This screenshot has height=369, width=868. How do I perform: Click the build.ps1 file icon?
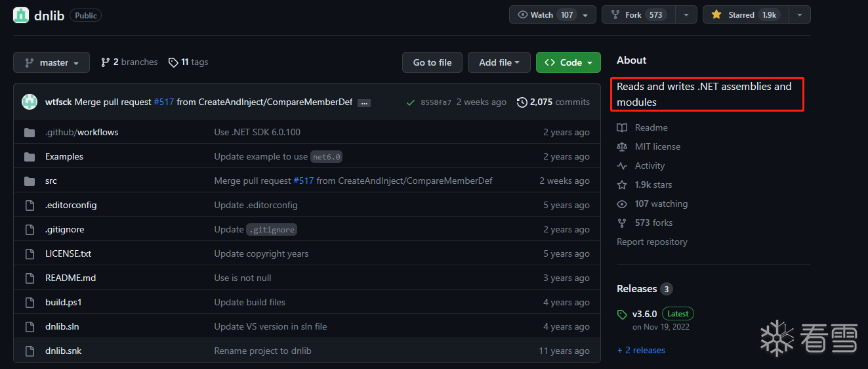tap(30, 302)
